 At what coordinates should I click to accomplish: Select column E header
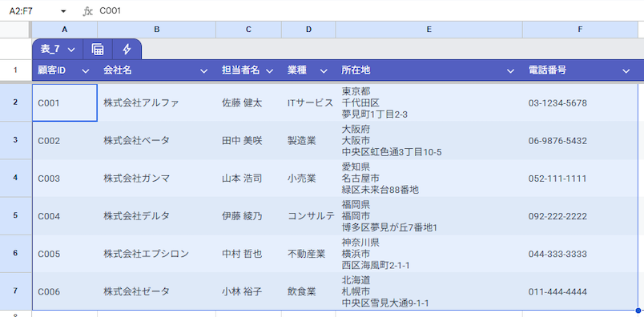pos(429,30)
